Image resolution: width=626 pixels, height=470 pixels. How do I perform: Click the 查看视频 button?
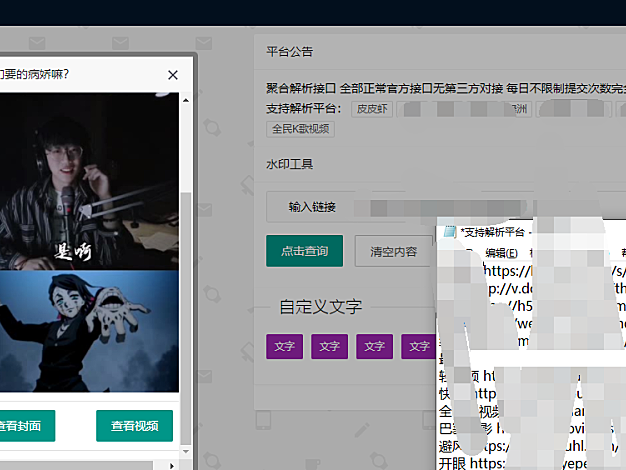pyautogui.click(x=135, y=426)
